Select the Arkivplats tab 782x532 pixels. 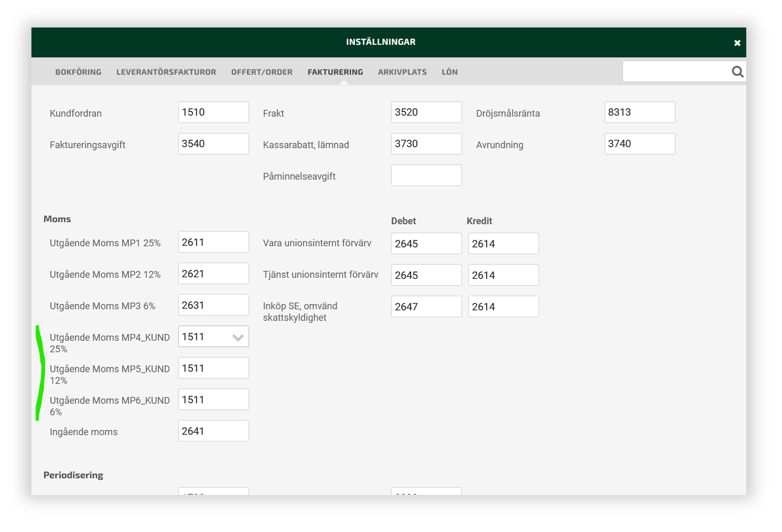point(402,72)
